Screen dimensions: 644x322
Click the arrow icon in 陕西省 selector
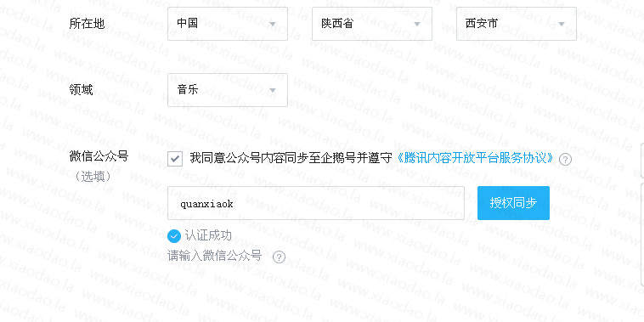pos(417,25)
